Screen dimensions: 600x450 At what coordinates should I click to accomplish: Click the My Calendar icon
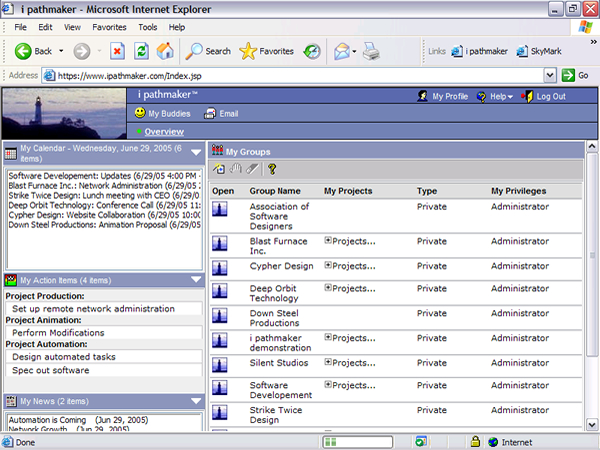[x=11, y=153]
